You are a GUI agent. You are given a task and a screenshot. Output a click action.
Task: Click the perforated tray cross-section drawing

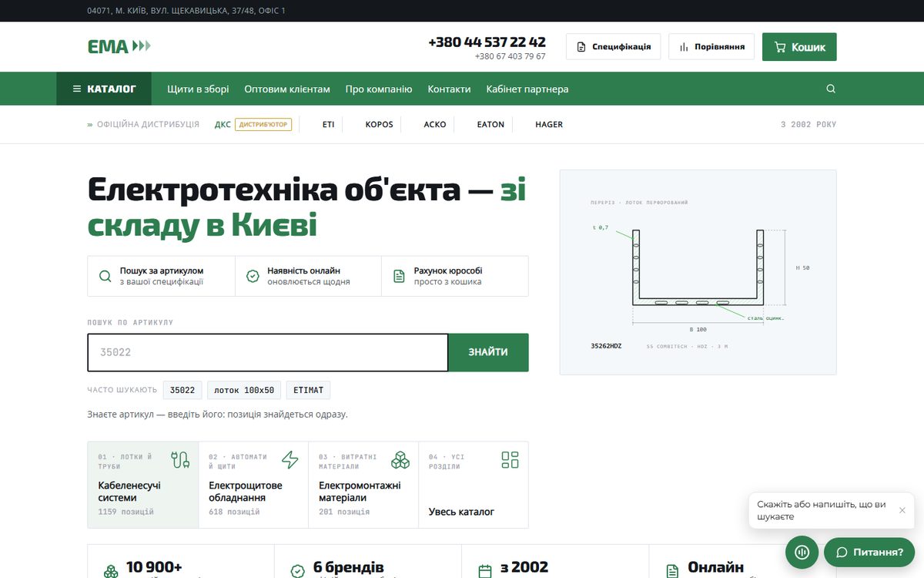click(698, 272)
